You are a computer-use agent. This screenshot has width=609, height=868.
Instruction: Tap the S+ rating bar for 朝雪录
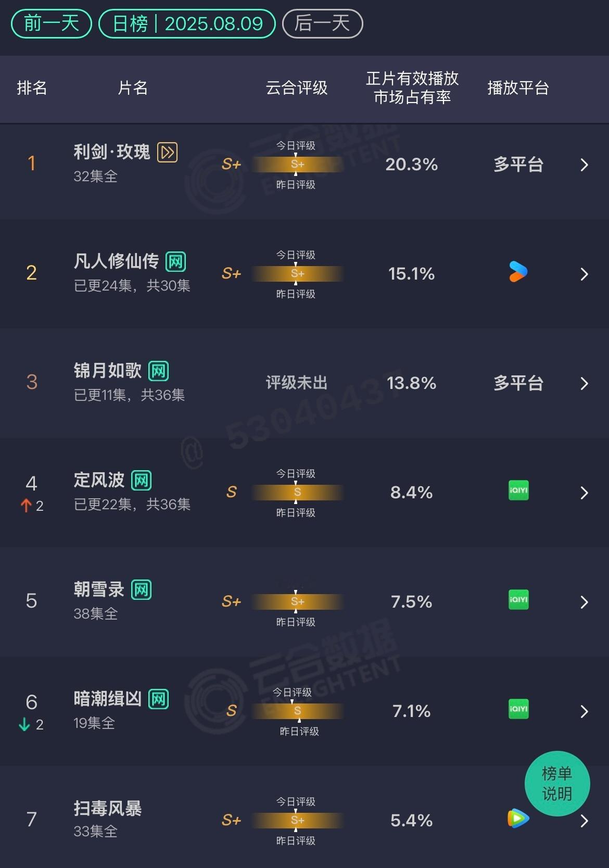297,601
